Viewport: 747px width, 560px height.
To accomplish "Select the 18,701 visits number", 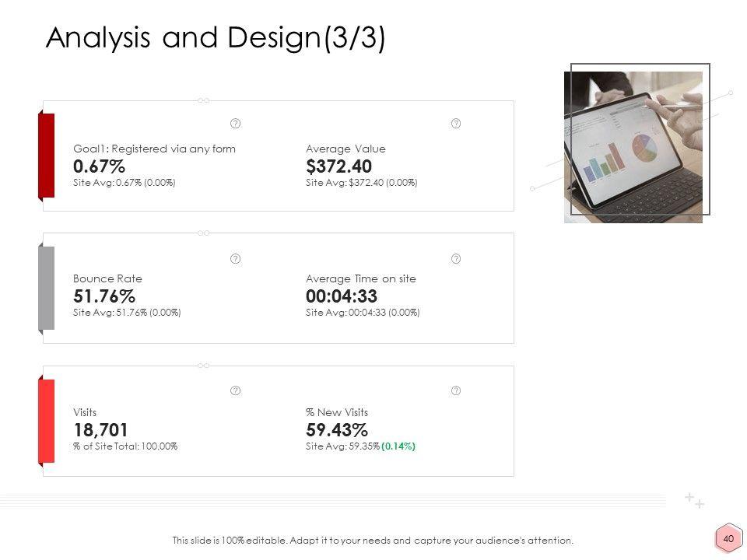I will 100,430.
